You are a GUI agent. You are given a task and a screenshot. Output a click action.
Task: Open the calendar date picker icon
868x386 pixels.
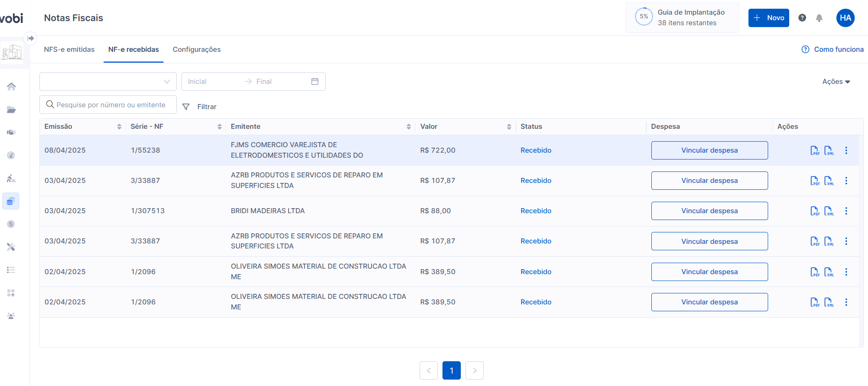[x=315, y=82]
